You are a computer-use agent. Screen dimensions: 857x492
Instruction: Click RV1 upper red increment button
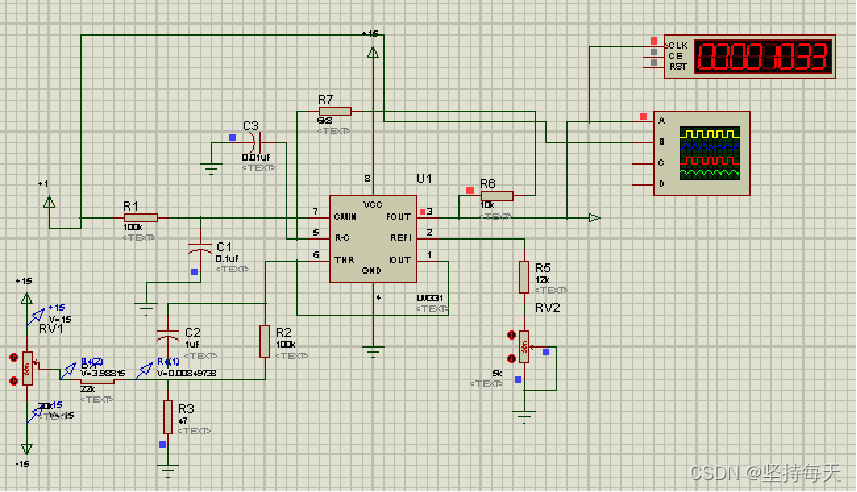coord(14,358)
